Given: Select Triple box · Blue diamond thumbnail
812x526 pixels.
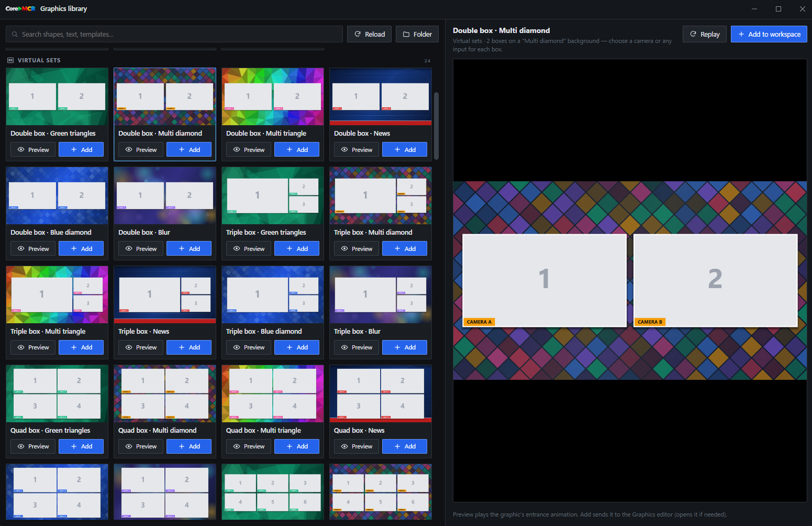Looking at the screenshot, I should click(x=273, y=294).
